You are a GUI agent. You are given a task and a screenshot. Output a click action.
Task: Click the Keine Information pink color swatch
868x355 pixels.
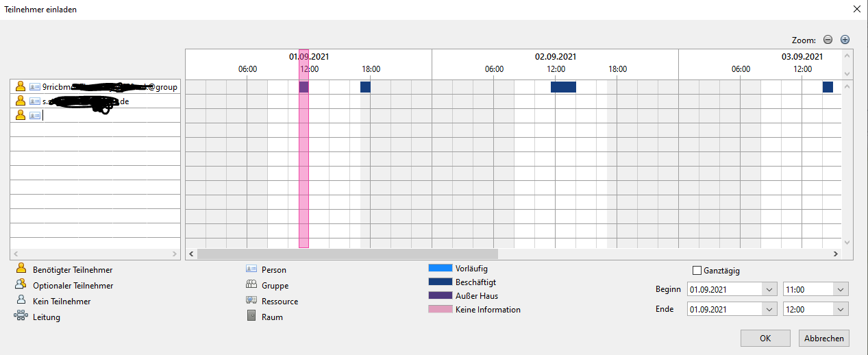[440, 309]
